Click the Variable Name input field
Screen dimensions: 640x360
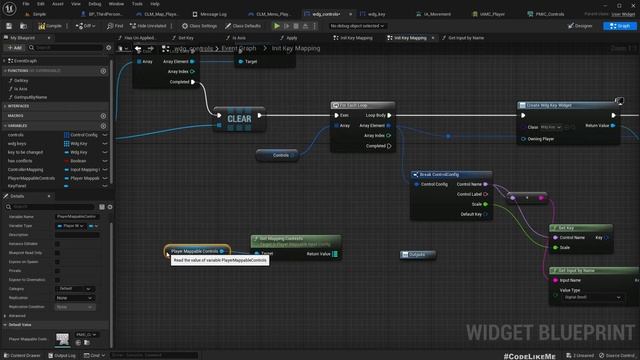click(x=77, y=217)
